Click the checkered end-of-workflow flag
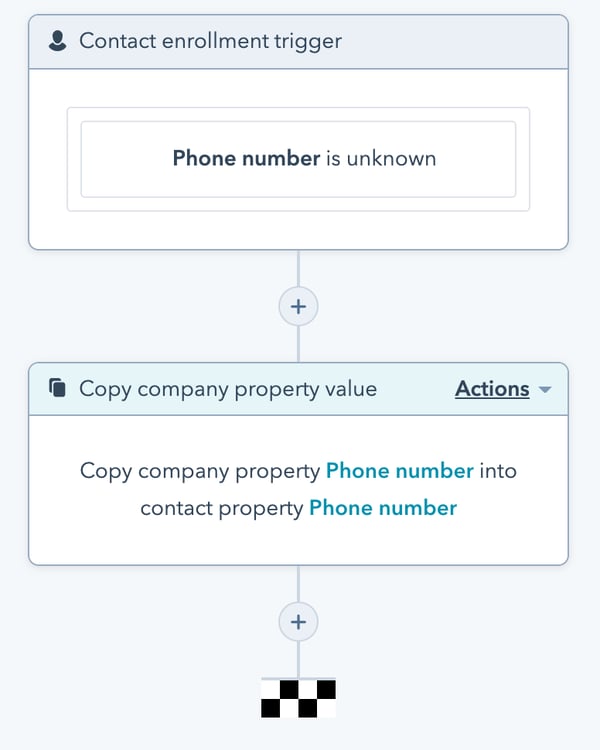Screen dimensions: 600x750 (x=298, y=698)
